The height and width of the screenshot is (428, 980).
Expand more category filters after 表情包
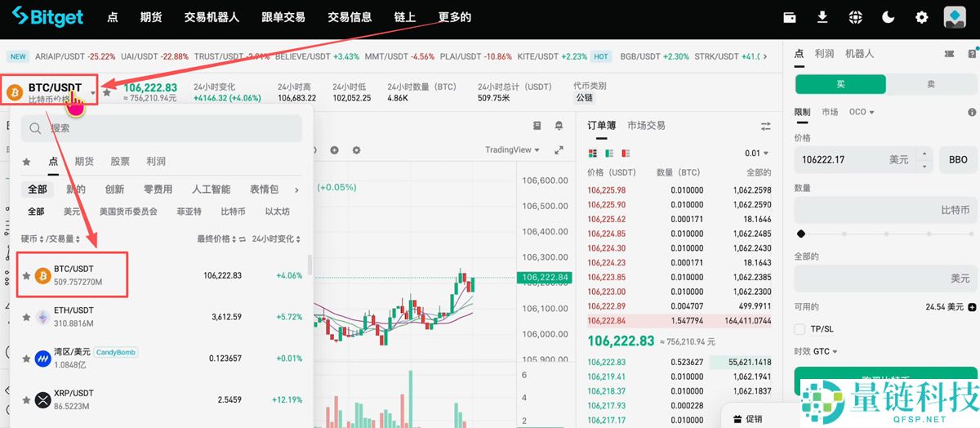(x=296, y=189)
